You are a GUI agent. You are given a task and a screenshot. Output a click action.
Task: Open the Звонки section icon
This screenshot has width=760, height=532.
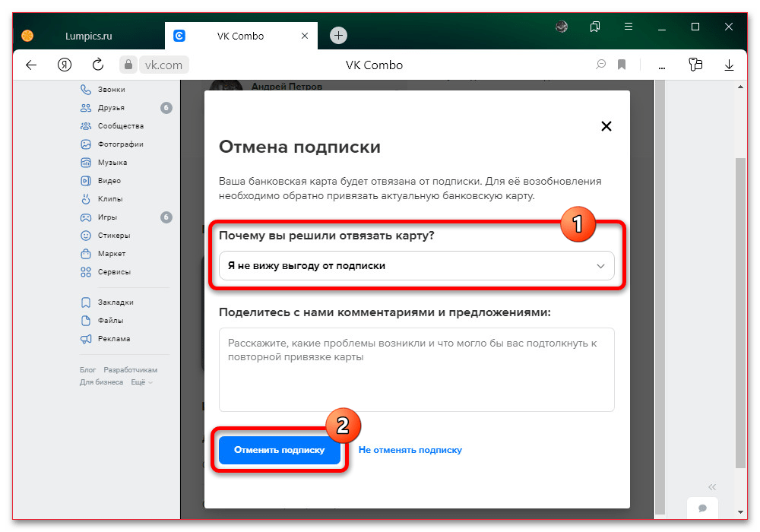86,90
